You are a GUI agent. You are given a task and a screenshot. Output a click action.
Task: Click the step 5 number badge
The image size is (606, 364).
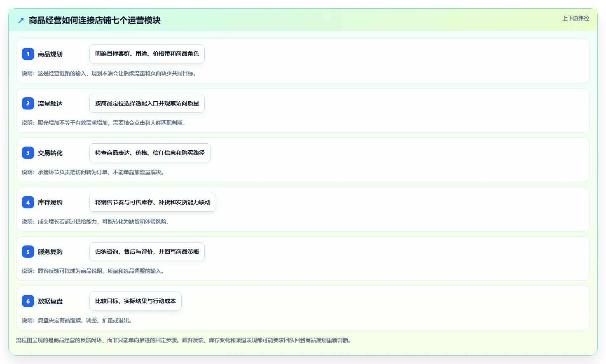pos(28,252)
